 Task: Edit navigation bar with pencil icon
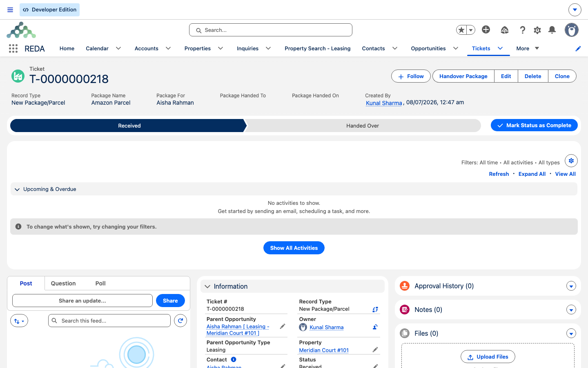[x=578, y=49]
